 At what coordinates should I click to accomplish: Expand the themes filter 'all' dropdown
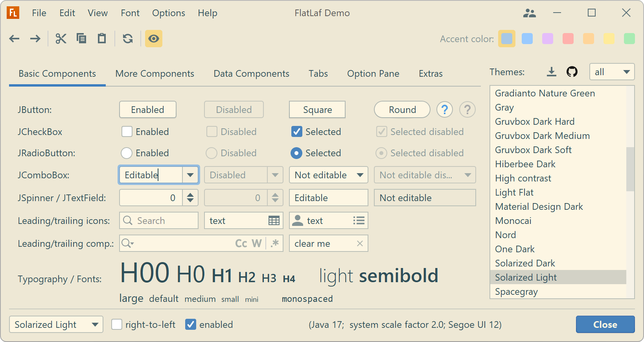click(x=612, y=72)
